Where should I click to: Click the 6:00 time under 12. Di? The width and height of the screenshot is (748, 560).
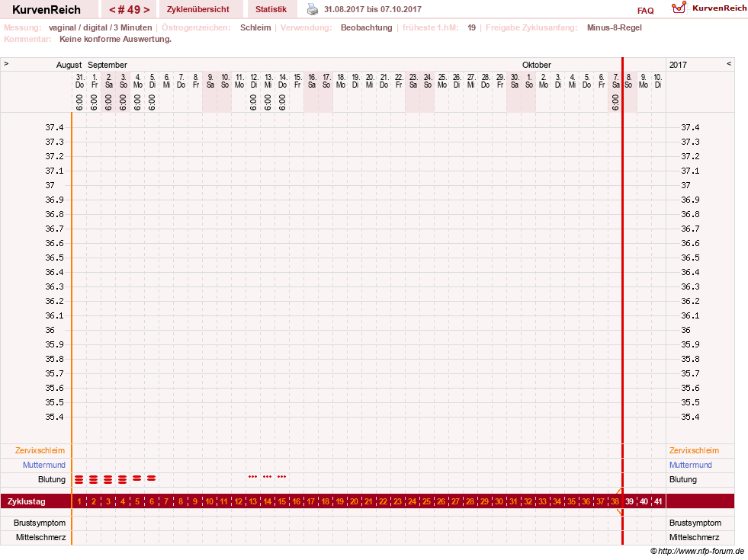coord(253,102)
